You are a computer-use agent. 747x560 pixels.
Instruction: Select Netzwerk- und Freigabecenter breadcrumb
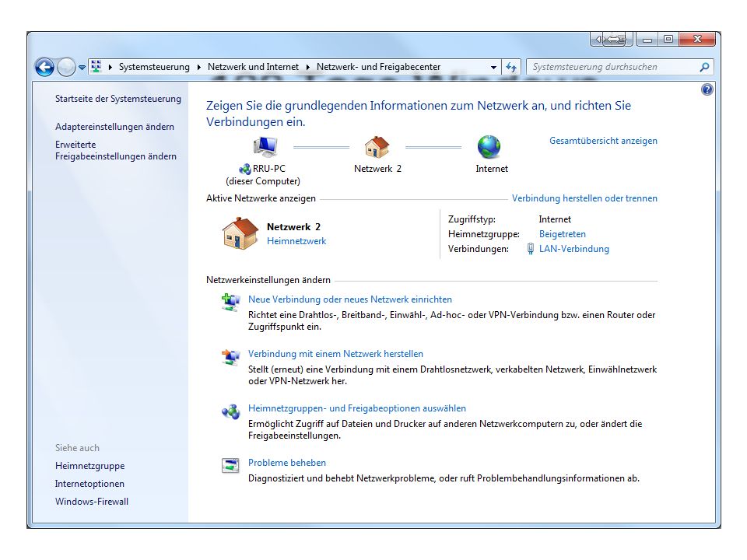click(378, 67)
